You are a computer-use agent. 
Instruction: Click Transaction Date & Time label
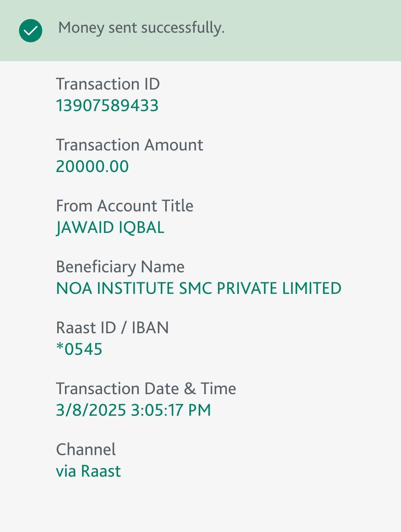coord(146,389)
